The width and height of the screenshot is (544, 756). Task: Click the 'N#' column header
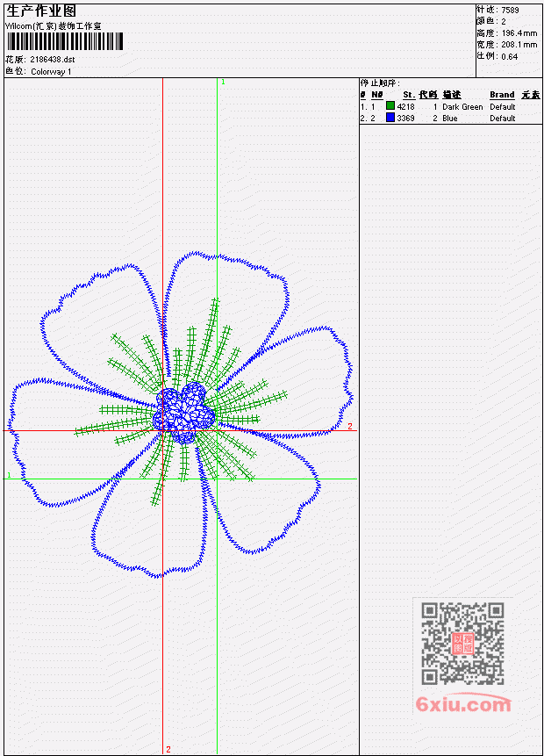(x=376, y=95)
